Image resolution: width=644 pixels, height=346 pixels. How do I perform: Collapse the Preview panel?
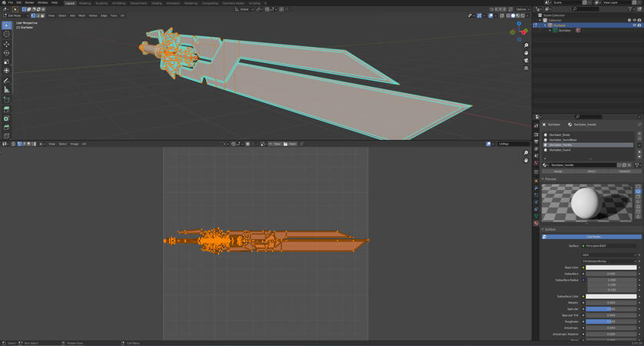[x=551, y=179]
